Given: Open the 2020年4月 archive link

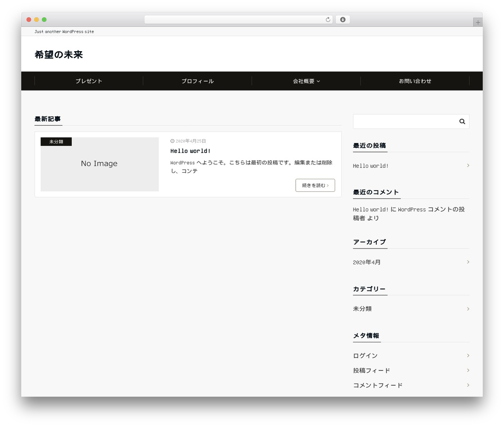Looking at the screenshot, I should click(x=367, y=262).
